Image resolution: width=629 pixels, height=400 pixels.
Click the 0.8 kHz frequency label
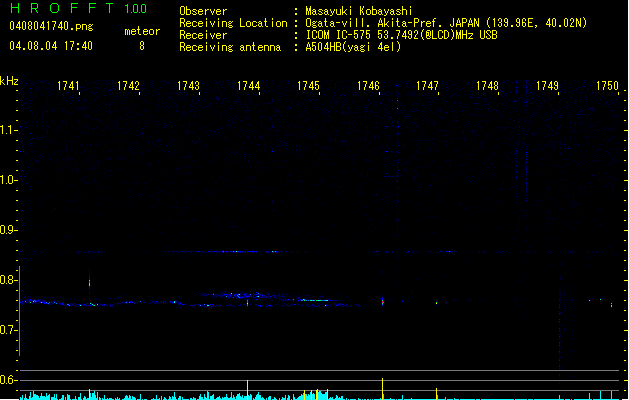[x=8, y=280]
